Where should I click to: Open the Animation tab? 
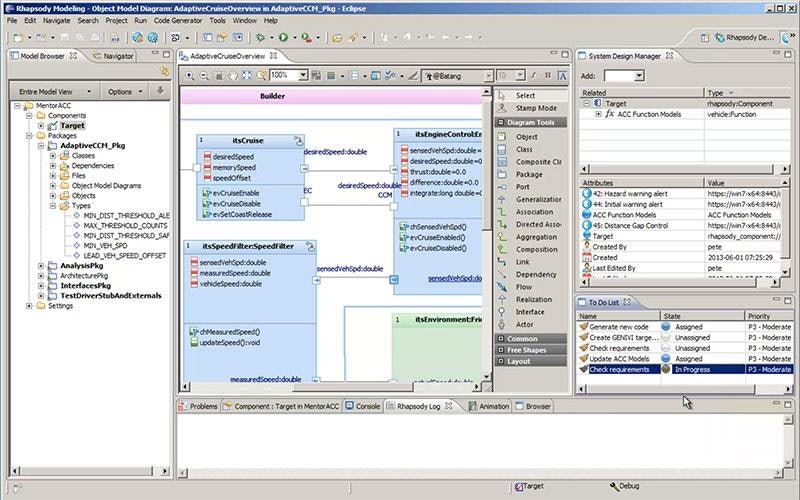(x=489, y=406)
